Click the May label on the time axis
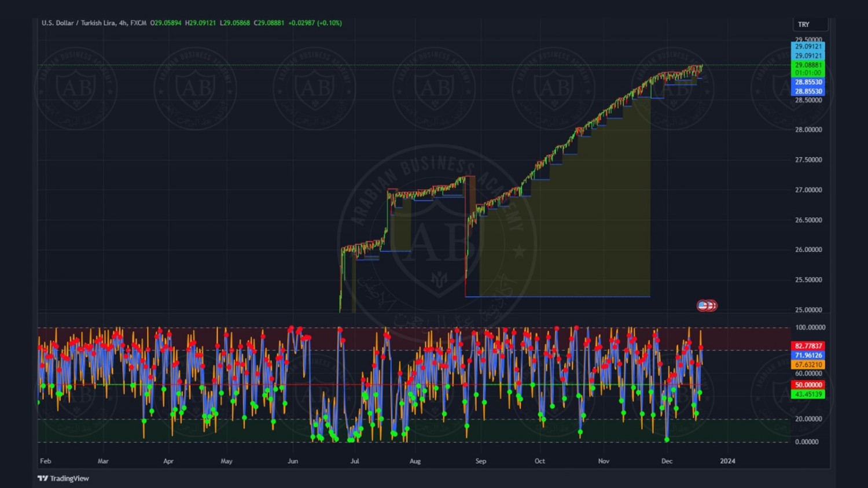This screenshot has height=488, width=868. tap(227, 461)
